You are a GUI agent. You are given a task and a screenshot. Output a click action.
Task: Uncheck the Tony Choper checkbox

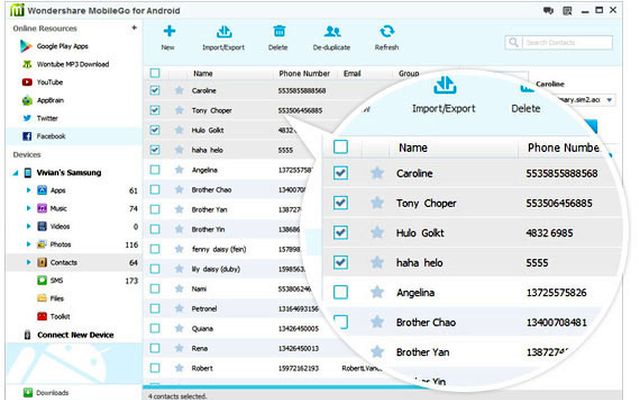pyautogui.click(x=155, y=110)
